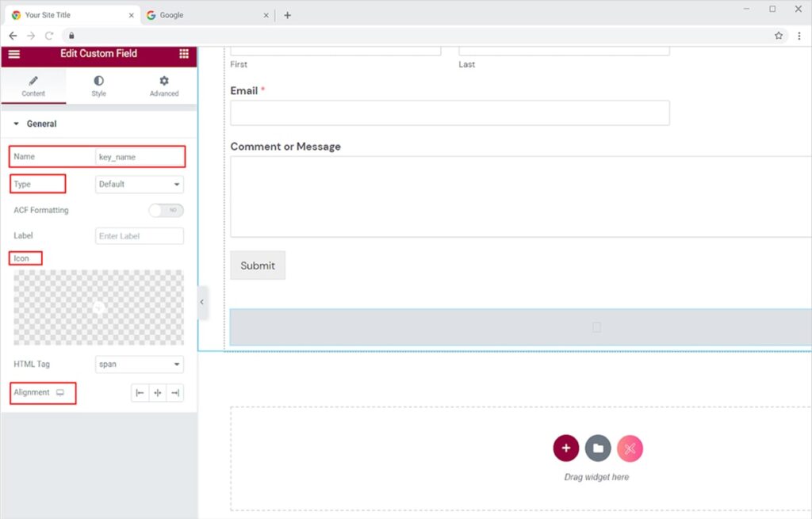
Task: Click the Comment or Message textarea
Action: pos(521,197)
